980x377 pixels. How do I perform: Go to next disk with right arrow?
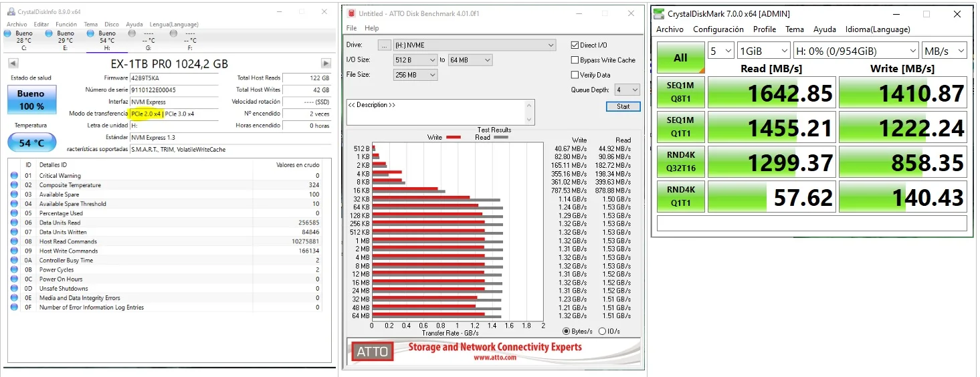(326, 64)
